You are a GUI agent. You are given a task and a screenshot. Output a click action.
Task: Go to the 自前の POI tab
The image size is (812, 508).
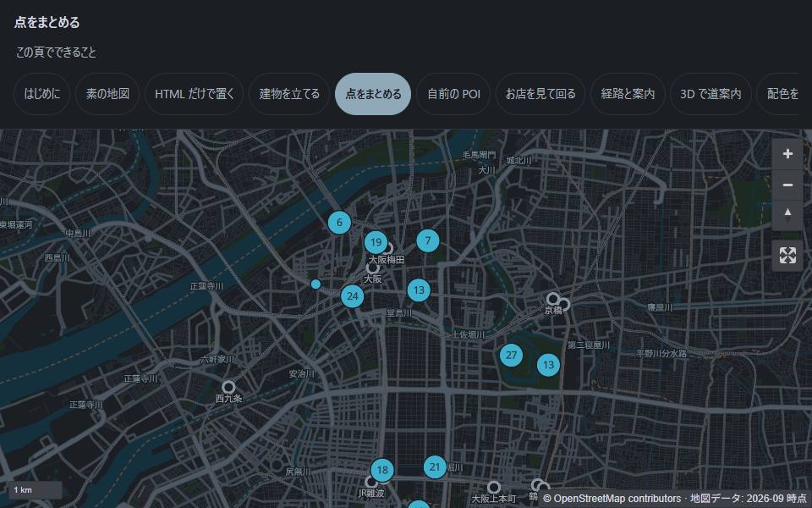click(x=453, y=94)
